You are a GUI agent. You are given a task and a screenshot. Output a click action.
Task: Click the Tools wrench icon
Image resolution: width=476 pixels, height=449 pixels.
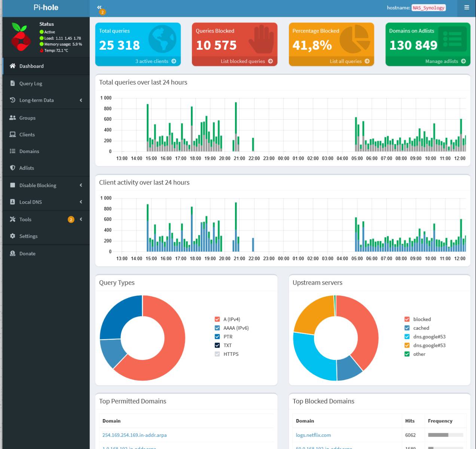pos(12,219)
